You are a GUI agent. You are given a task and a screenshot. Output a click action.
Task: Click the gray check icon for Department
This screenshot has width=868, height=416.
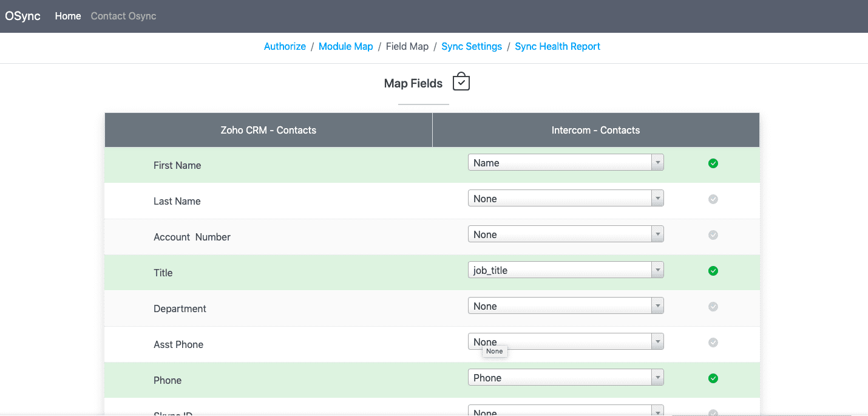pos(713,307)
